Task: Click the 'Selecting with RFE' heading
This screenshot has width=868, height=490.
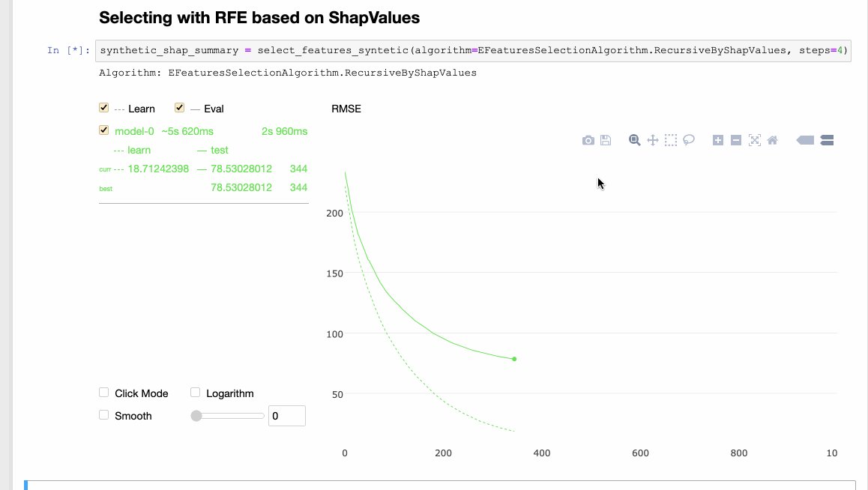Action: coord(259,18)
